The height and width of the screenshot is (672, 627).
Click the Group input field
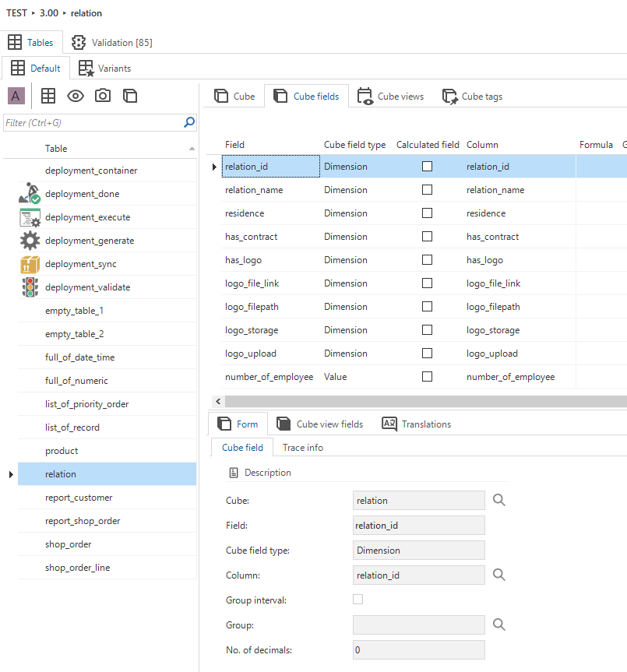pyautogui.click(x=419, y=625)
